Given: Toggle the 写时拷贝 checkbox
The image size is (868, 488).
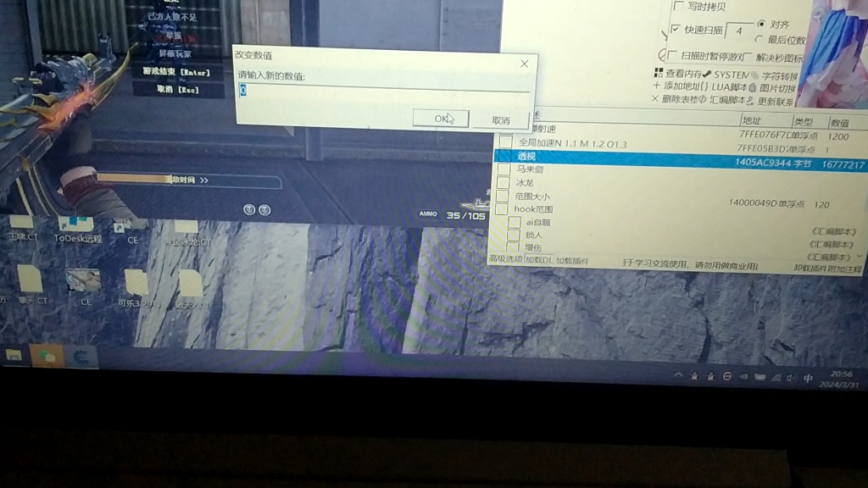Looking at the screenshot, I should click(x=679, y=6).
